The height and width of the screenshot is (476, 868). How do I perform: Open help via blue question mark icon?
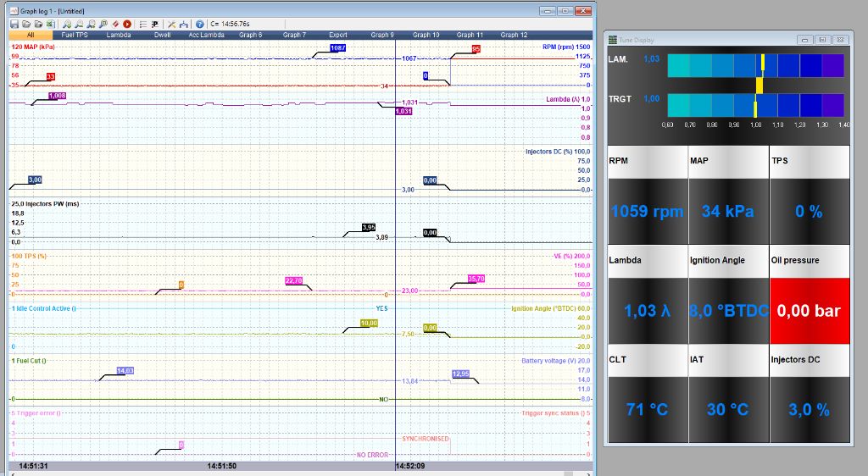coord(200,25)
